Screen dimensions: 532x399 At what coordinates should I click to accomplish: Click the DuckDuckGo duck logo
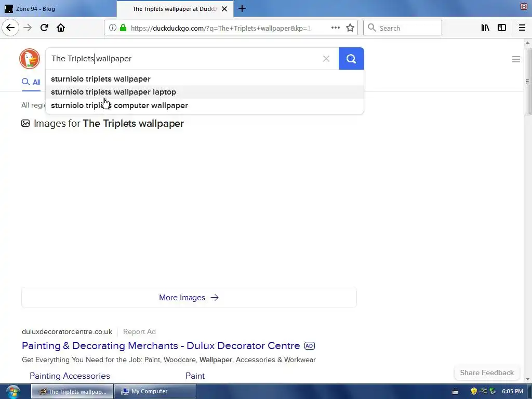[30, 59]
